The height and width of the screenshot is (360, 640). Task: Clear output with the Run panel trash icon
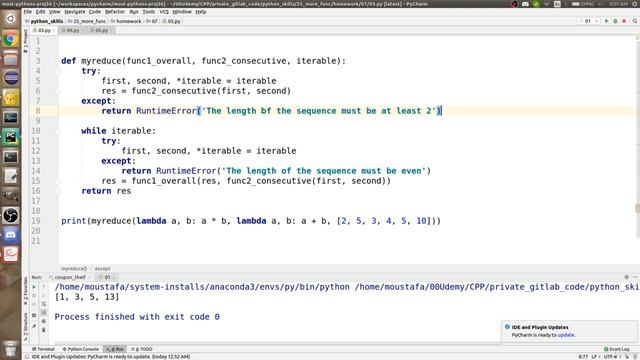point(44,330)
